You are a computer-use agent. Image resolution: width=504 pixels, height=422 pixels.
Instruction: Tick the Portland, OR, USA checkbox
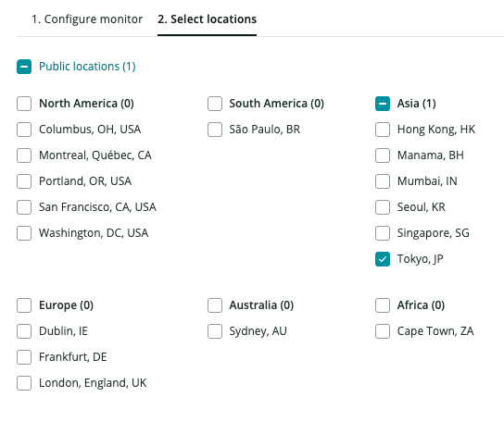pos(24,181)
